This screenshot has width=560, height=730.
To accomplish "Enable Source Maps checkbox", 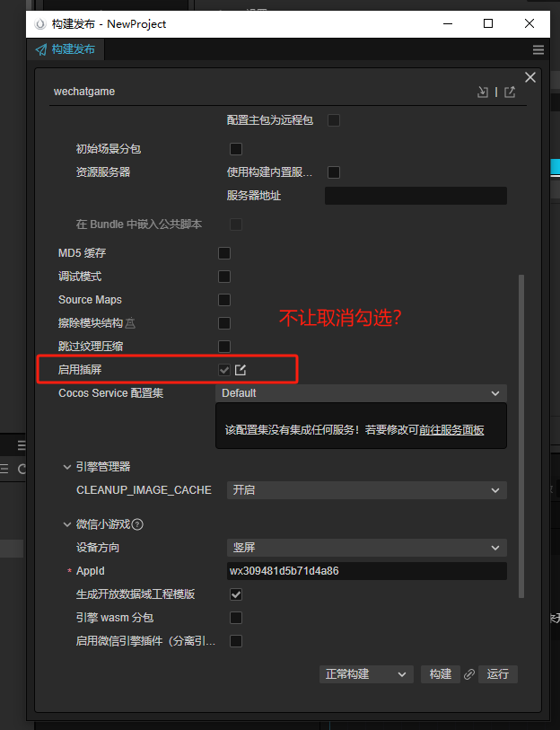I will (x=224, y=300).
